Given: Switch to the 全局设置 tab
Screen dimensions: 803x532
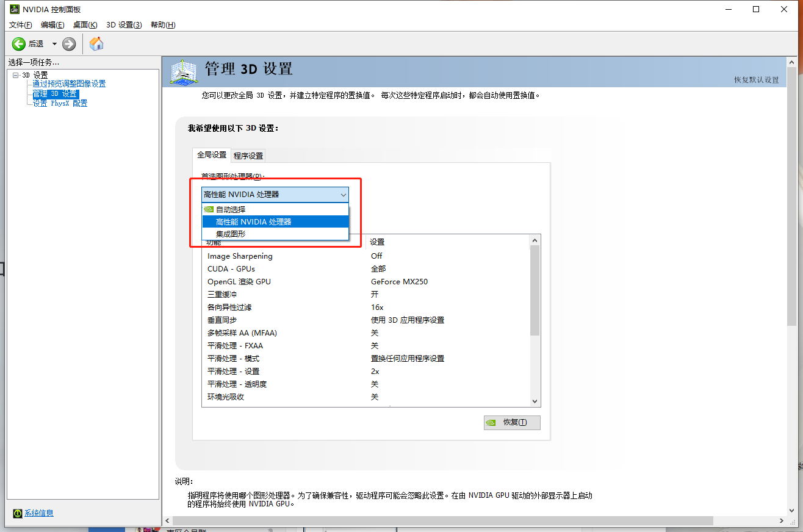Looking at the screenshot, I should [x=212, y=155].
